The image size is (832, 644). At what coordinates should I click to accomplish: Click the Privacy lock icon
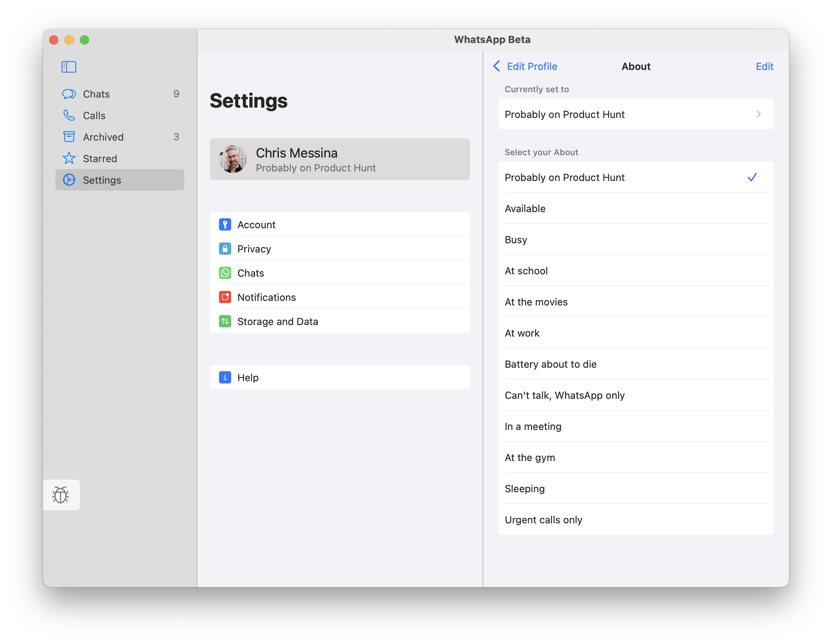225,249
